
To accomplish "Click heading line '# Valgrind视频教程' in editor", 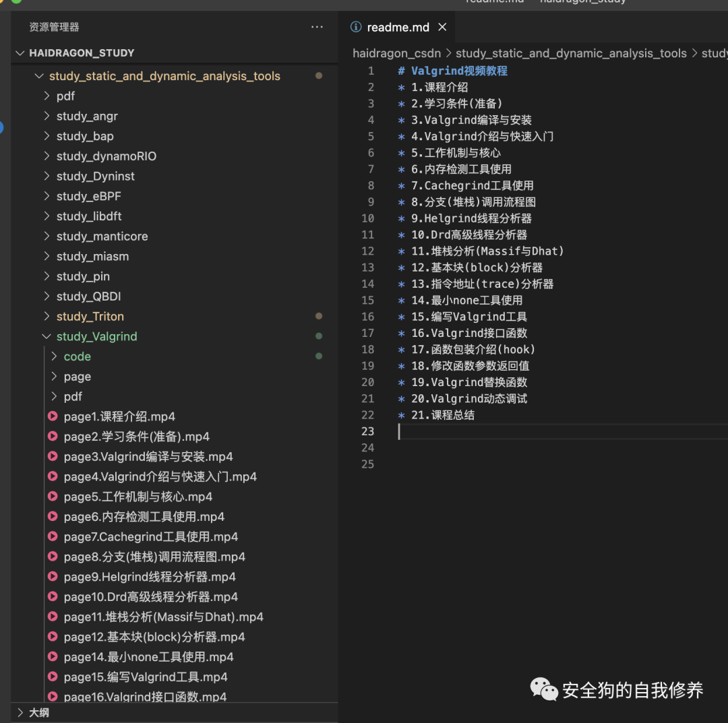I will pos(453,71).
